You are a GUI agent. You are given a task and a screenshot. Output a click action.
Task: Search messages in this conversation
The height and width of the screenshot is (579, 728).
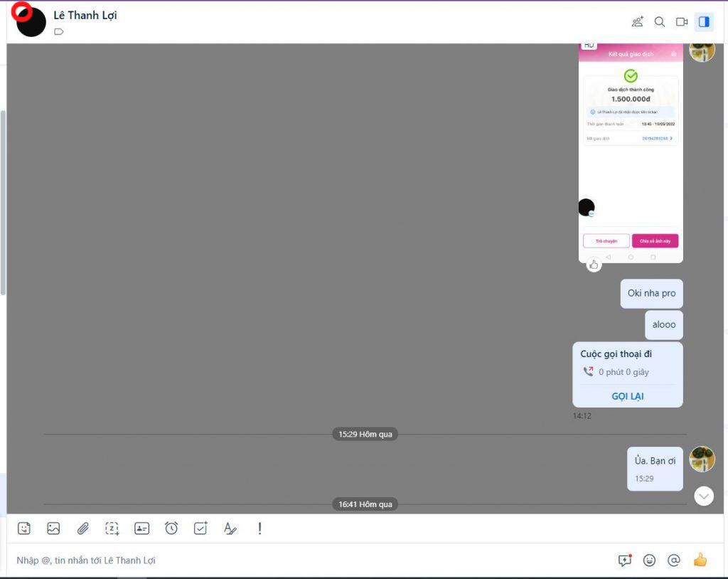(x=660, y=22)
